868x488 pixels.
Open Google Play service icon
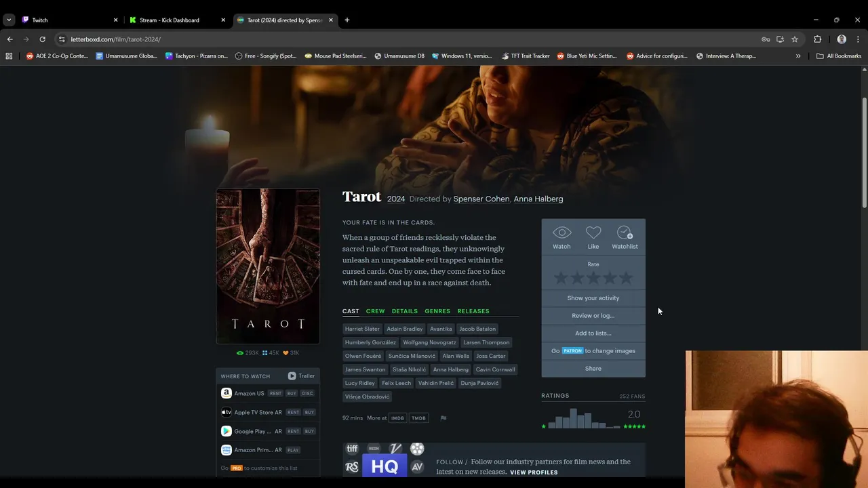[x=226, y=431]
